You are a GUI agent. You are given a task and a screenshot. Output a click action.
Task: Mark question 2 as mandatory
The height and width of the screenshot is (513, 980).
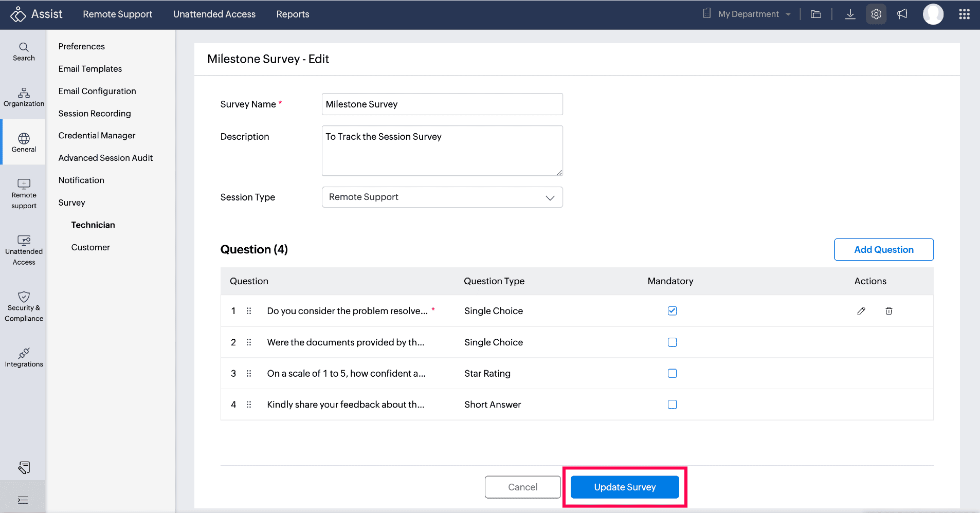click(672, 342)
